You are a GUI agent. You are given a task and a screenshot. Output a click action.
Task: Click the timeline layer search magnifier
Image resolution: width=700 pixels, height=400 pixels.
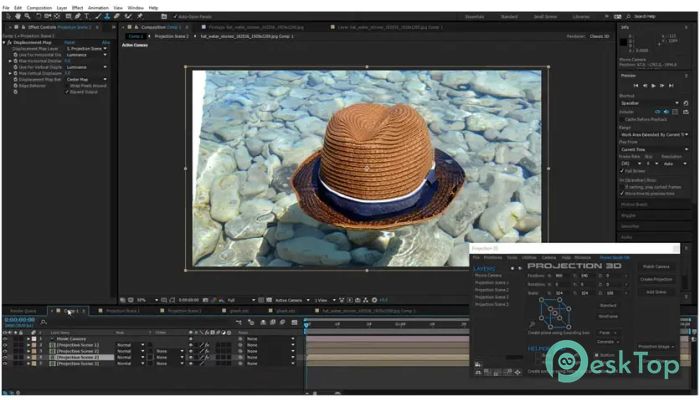(x=43, y=322)
